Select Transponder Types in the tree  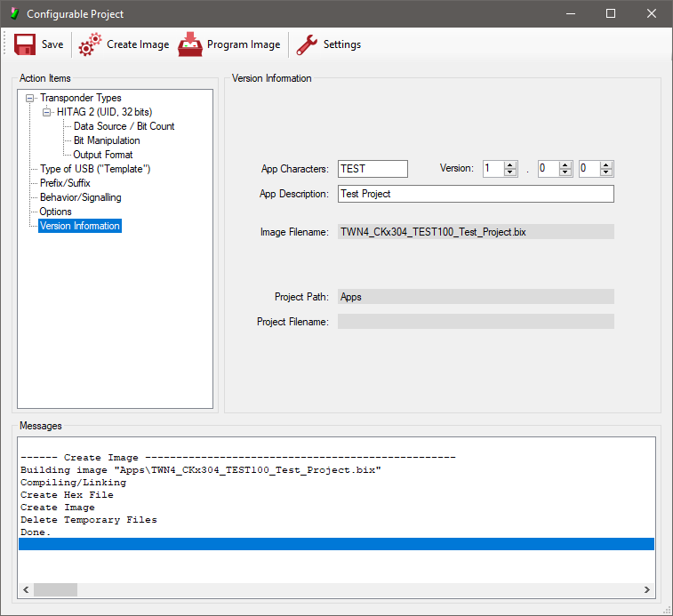coord(81,98)
